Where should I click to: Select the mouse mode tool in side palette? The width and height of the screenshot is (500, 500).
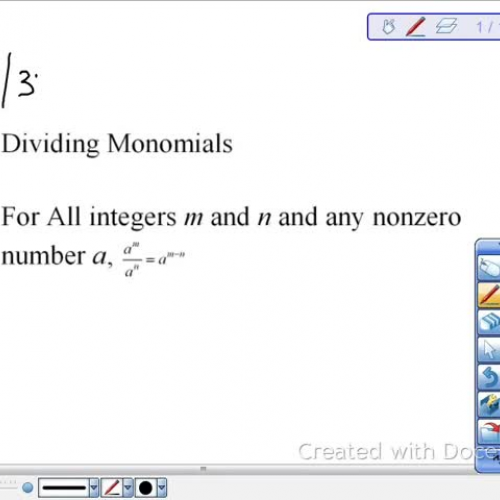tap(489, 268)
